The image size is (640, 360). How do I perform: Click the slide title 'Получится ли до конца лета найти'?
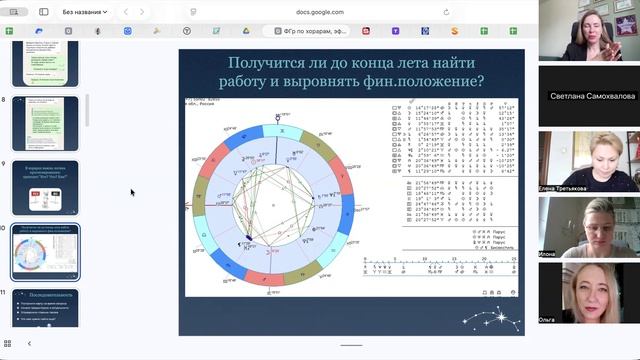click(x=351, y=63)
